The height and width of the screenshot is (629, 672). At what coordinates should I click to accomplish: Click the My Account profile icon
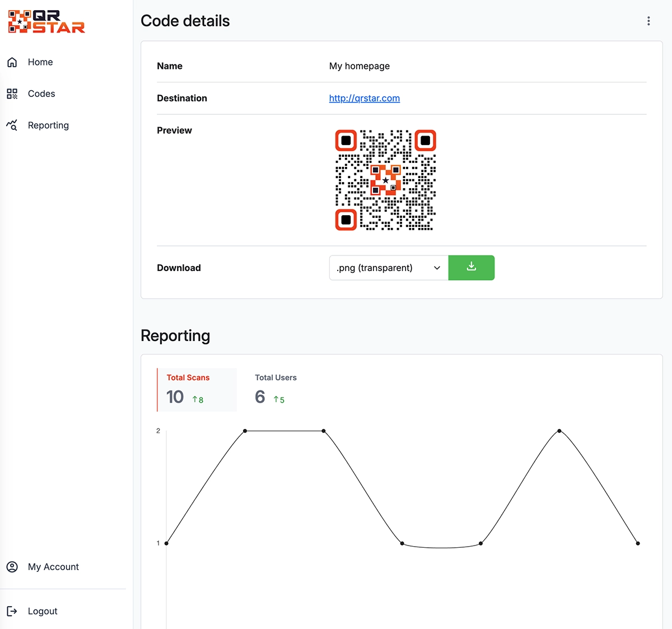(12, 567)
